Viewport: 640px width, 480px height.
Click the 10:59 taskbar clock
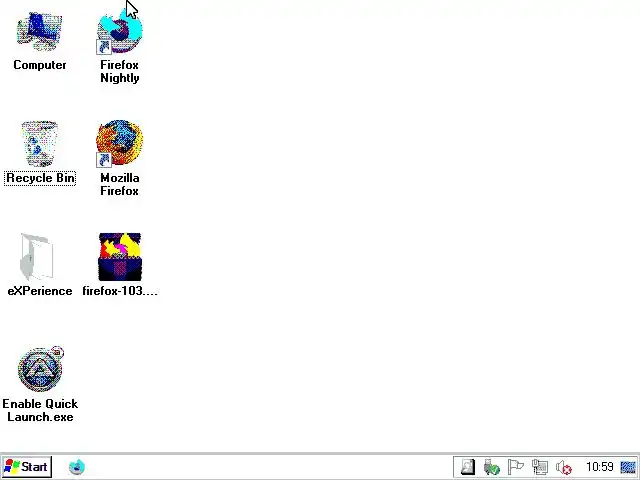pyautogui.click(x=600, y=467)
